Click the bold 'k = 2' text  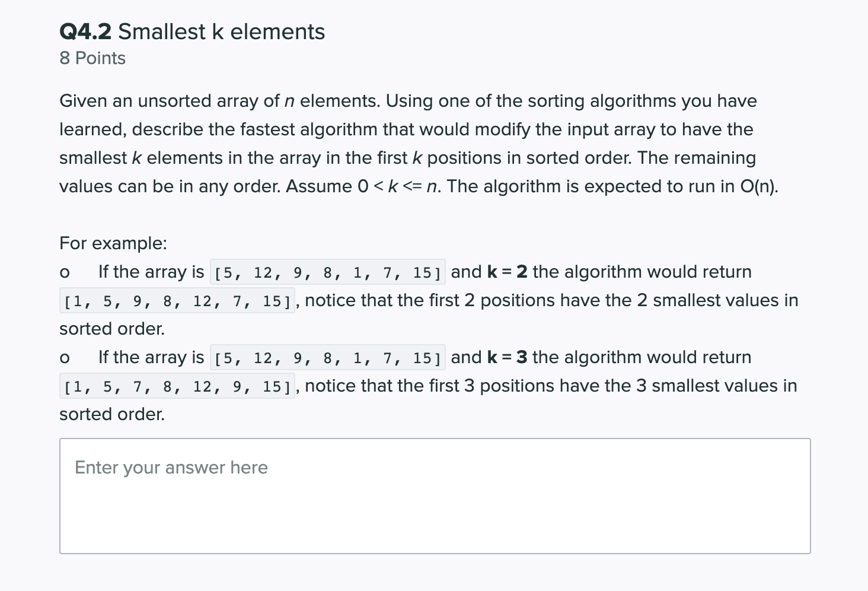(x=507, y=272)
